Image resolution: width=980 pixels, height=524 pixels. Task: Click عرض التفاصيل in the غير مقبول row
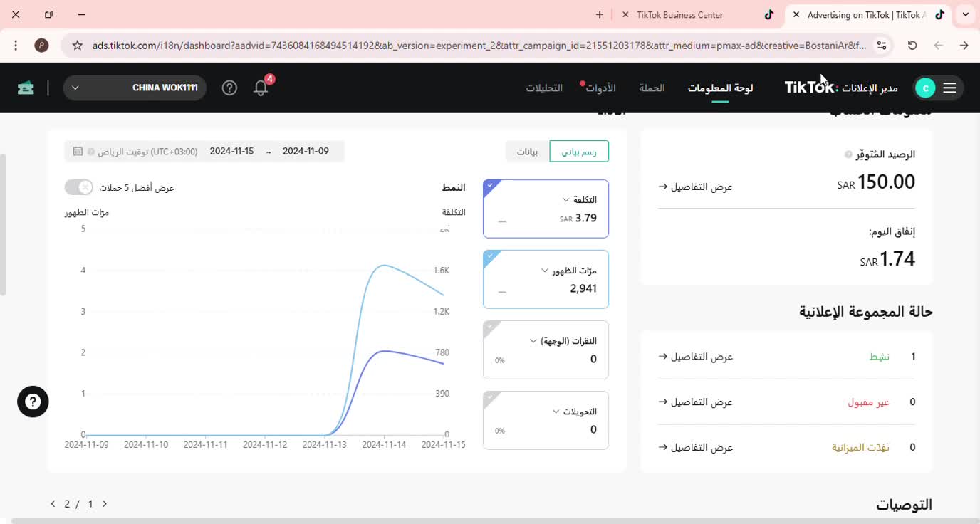point(696,402)
